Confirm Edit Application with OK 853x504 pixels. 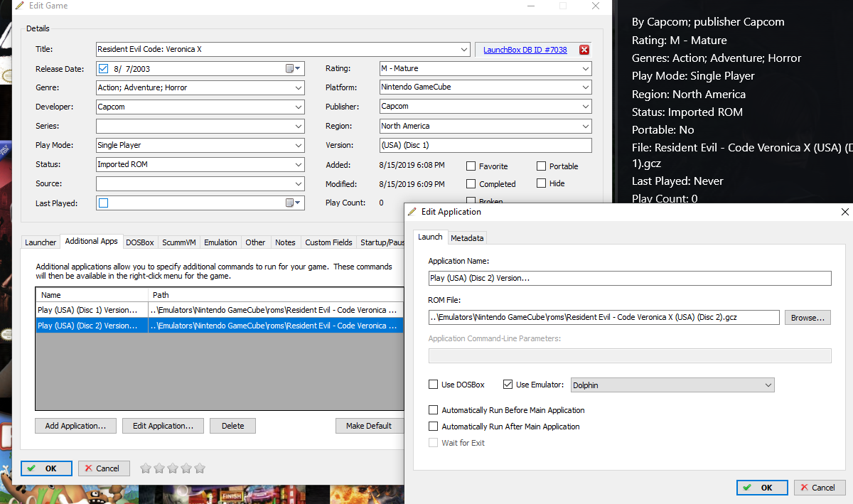click(762, 488)
